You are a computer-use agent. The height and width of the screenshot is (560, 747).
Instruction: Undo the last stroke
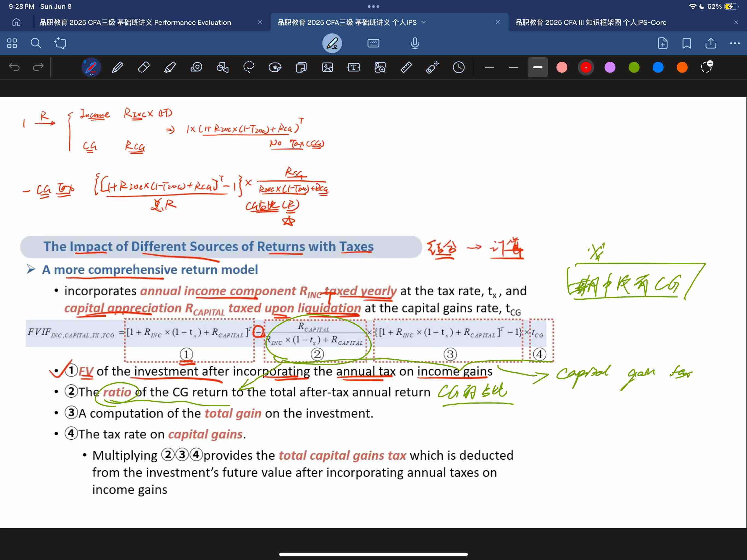(x=14, y=67)
